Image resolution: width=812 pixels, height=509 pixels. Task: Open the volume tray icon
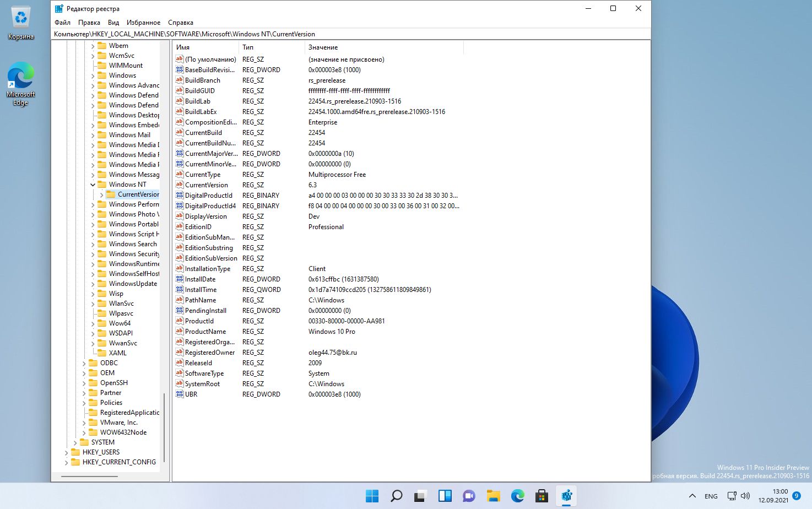(745, 496)
